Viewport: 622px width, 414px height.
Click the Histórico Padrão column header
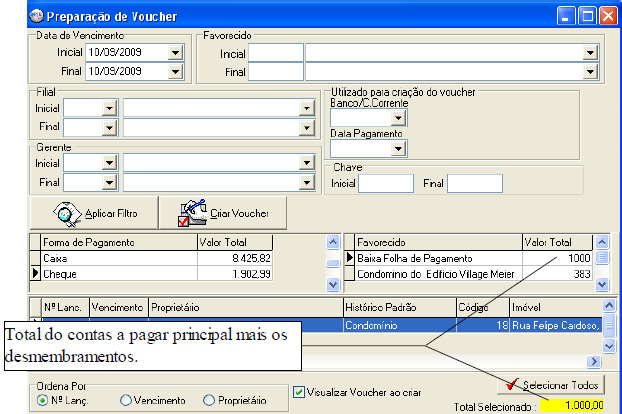coord(397,307)
